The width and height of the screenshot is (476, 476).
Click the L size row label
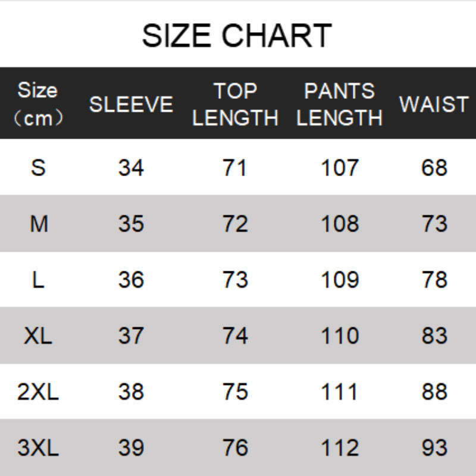click(38, 280)
